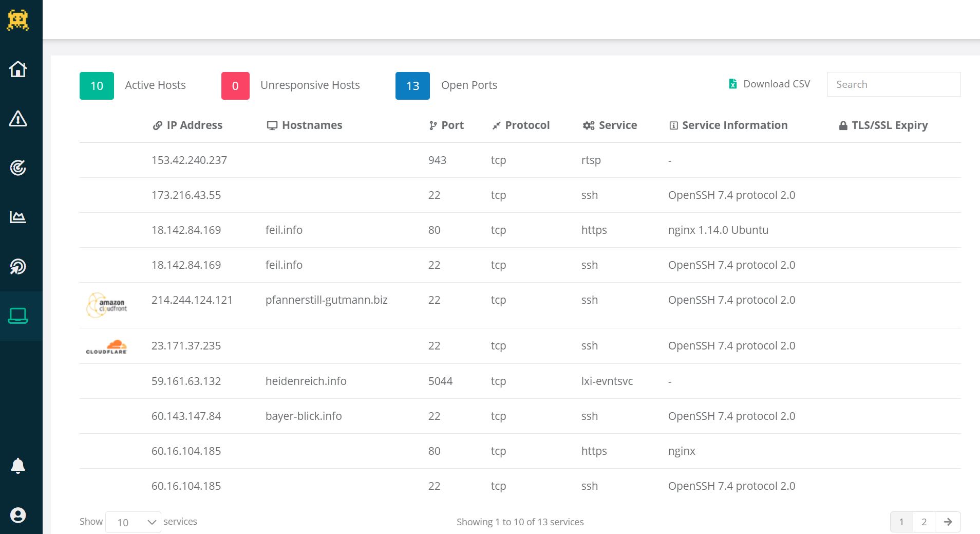Click feil.info hostname in the ssh row
The image size is (980, 534).
[x=284, y=265]
